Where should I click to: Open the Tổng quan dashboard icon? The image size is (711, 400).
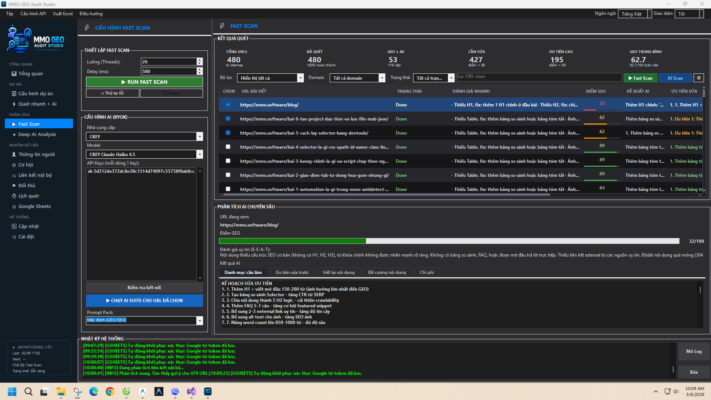14,73
